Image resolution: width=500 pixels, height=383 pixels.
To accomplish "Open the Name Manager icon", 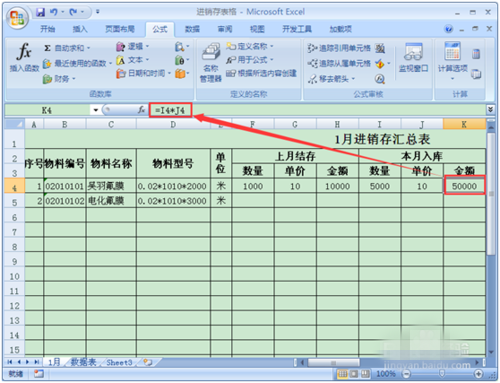I will [211, 53].
